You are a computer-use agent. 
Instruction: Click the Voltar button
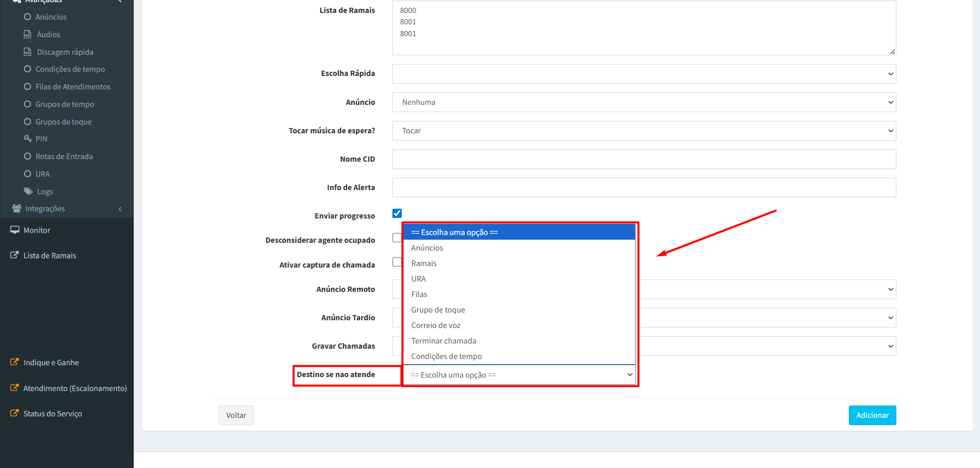click(236, 415)
